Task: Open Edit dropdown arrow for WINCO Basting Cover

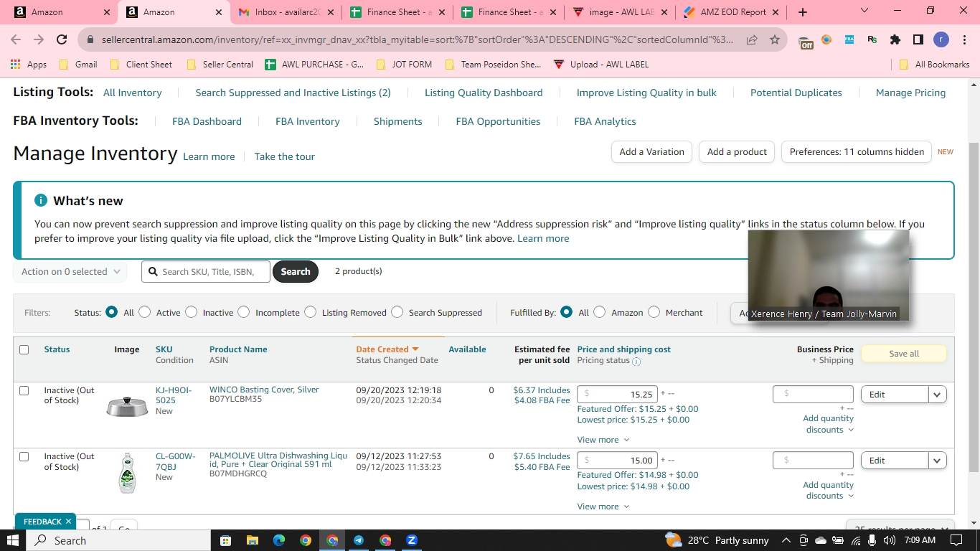Action: tap(937, 395)
